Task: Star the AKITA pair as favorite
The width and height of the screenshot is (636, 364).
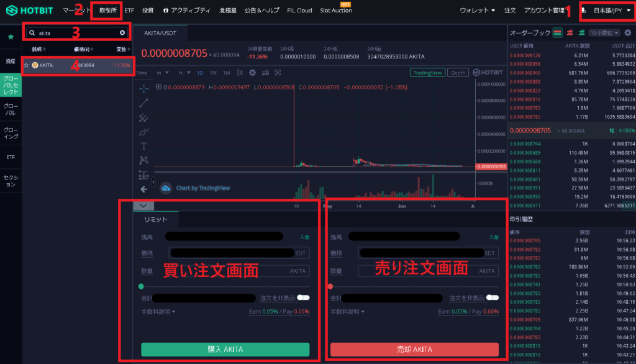Action: [27, 65]
